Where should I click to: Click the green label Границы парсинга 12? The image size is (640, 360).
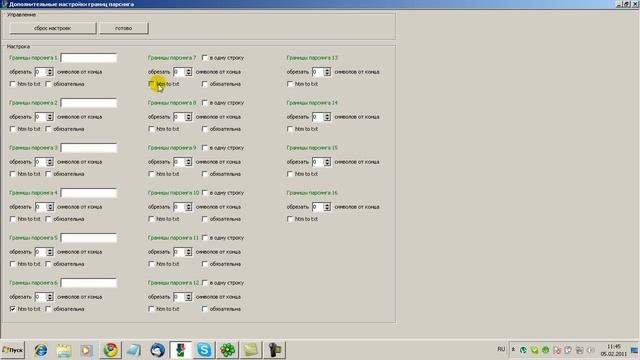pyautogui.click(x=173, y=283)
